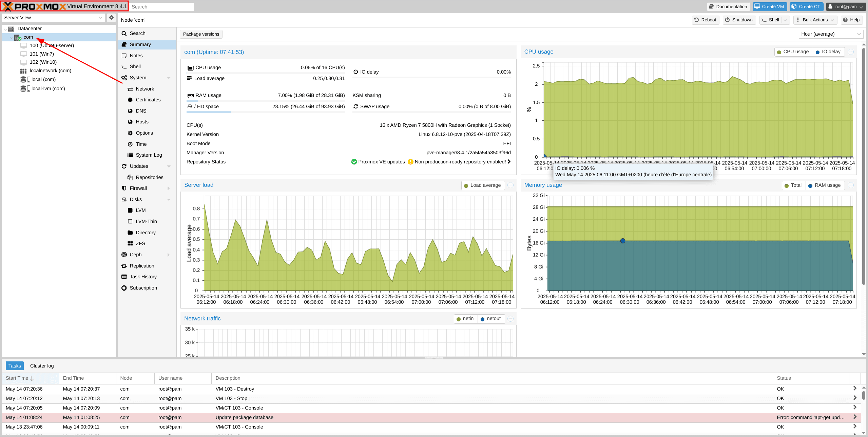Open the Firewall menu item
Viewport: 868px width, 437px height.
tap(147, 188)
